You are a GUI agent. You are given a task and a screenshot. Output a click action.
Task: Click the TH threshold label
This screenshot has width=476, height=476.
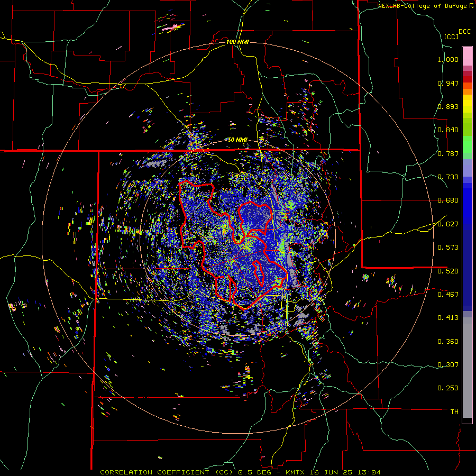point(454,412)
